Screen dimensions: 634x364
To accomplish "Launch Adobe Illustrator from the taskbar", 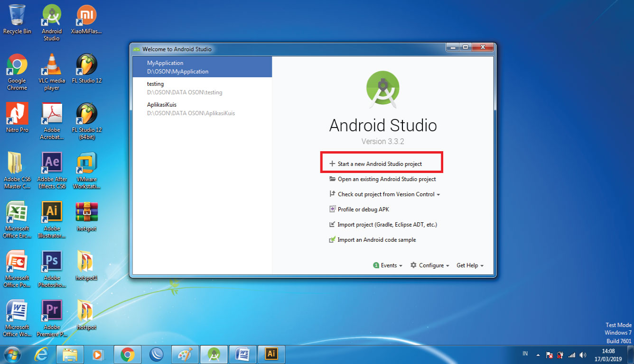I will point(271,354).
